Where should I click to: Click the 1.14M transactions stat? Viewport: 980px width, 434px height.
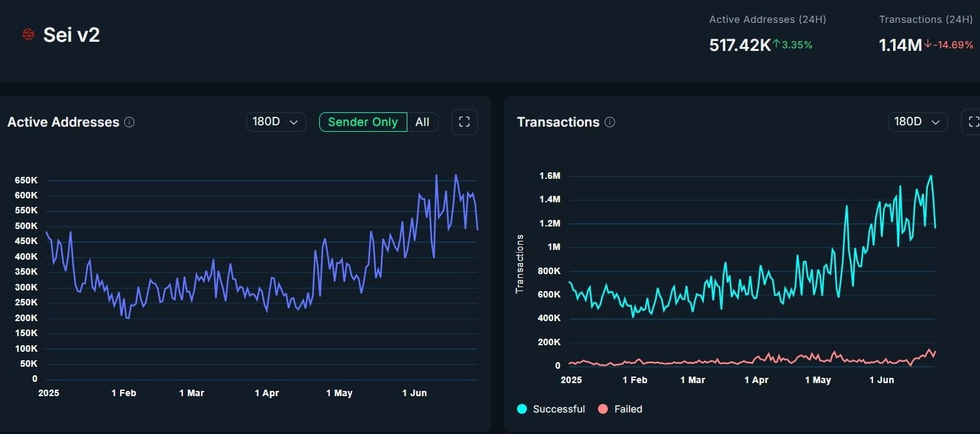899,44
